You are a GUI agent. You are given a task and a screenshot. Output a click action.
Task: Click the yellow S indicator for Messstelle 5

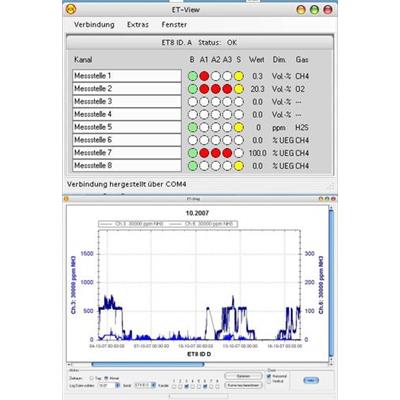pyautogui.click(x=239, y=127)
